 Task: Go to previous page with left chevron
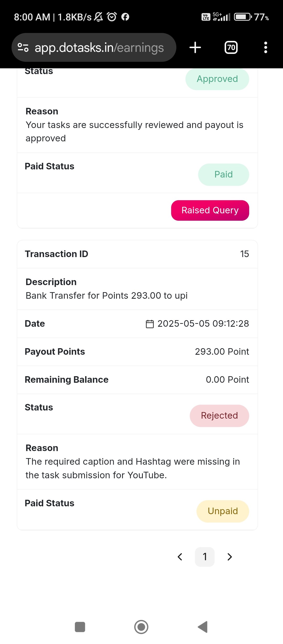[180, 557]
